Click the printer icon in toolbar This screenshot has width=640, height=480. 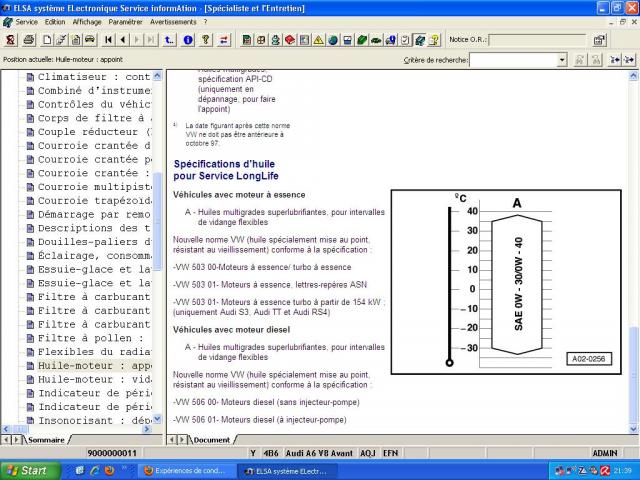tap(28, 40)
